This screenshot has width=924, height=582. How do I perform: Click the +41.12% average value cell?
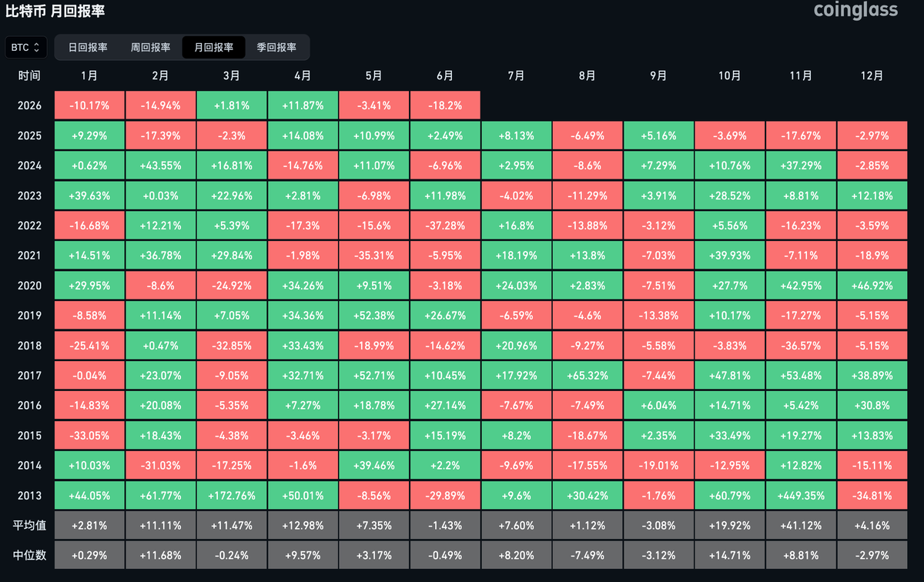pos(801,526)
